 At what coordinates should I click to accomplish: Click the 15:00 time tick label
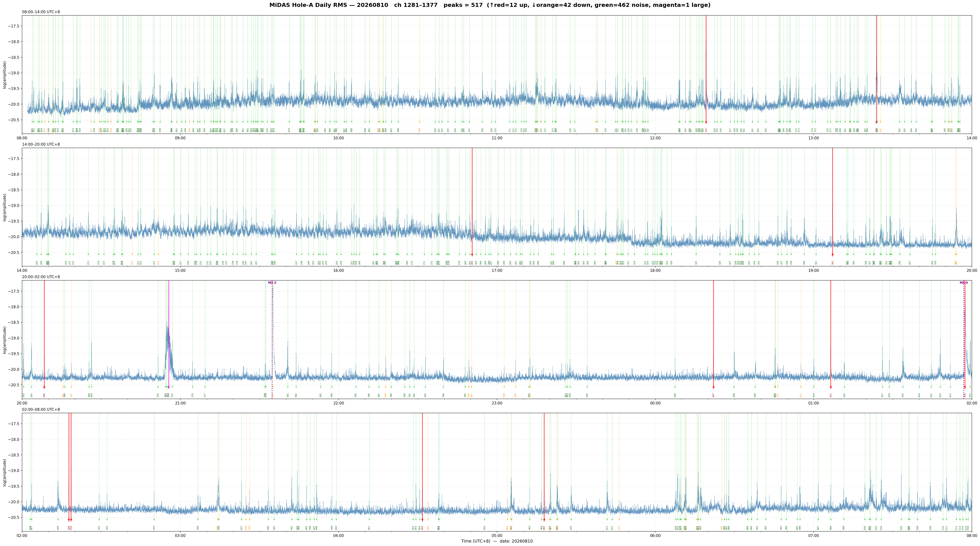180,271
